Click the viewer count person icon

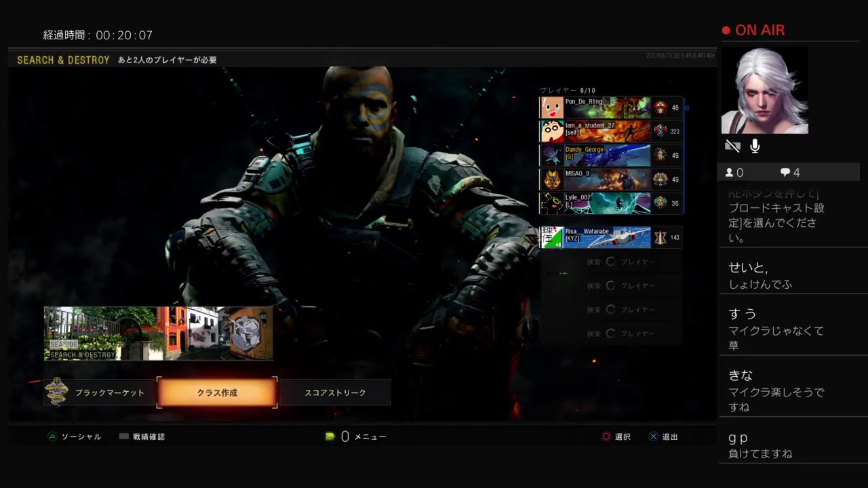pos(729,173)
